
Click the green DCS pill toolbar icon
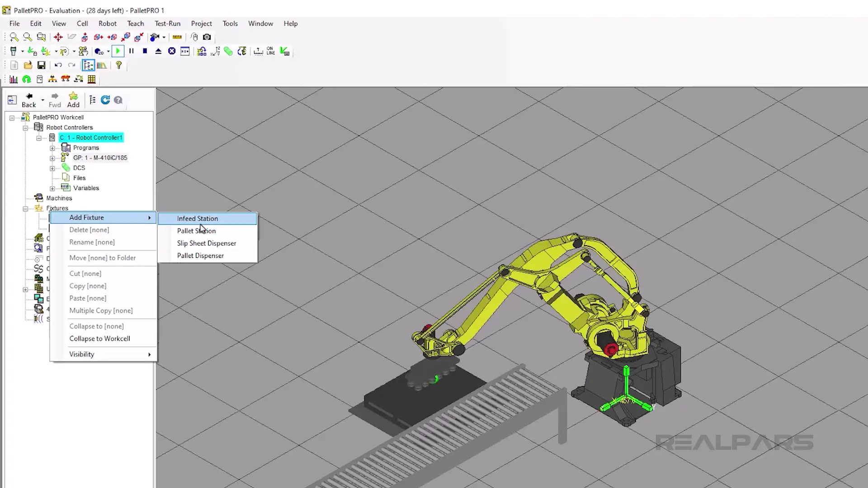click(x=228, y=52)
